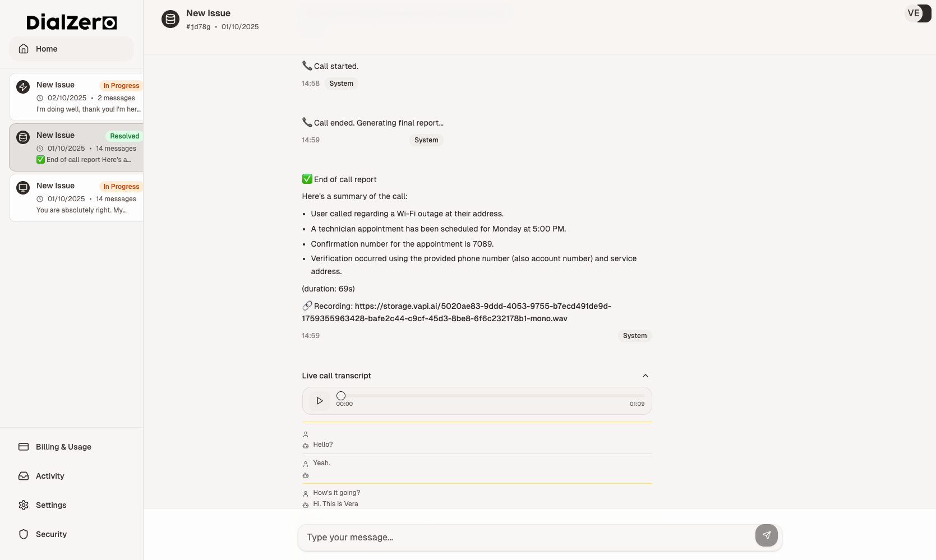Viewport: 936px width, 560px height.
Task: Click the Home house icon
Action: [24, 49]
